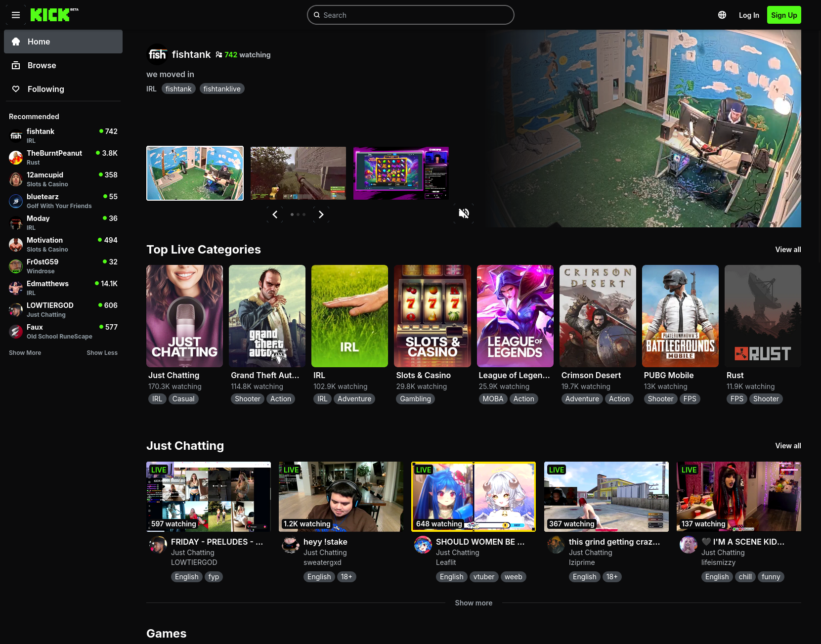Image resolution: width=821 pixels, height=644 pixels.
Task: Click the Casual tag under Just Chatting
Action: point(183,399)
